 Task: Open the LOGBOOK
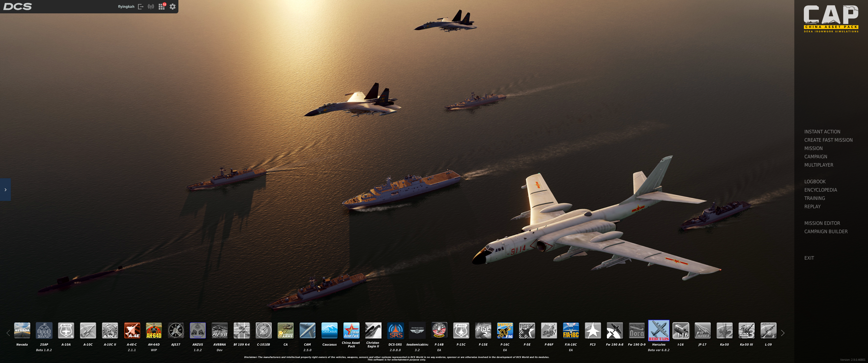[815, 181]
